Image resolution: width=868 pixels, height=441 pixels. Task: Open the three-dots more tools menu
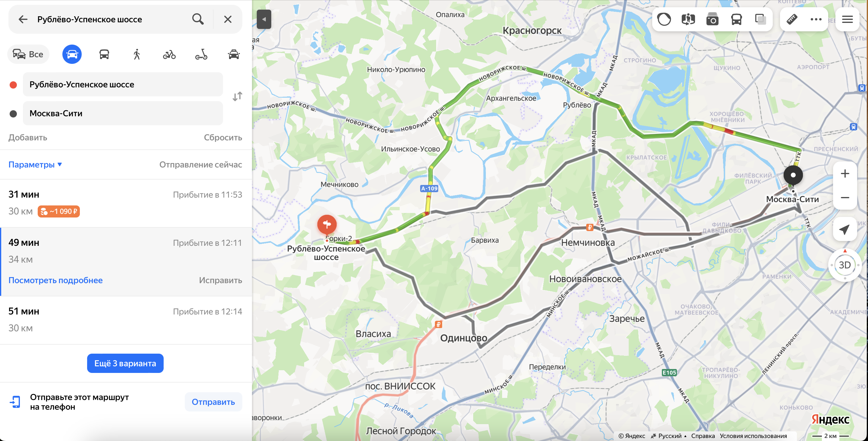click(816, 19)
